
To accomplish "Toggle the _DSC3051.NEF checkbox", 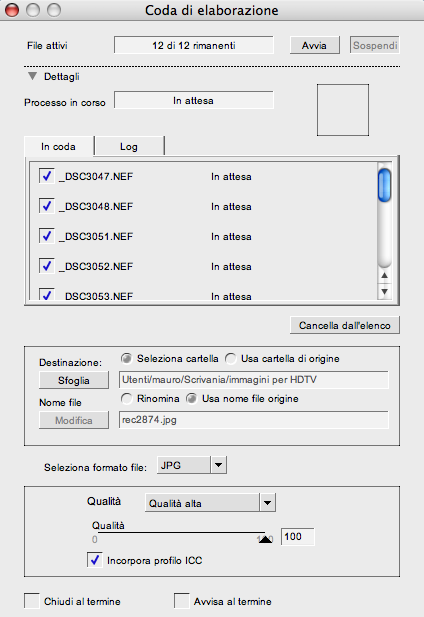I will pos(46,235).
